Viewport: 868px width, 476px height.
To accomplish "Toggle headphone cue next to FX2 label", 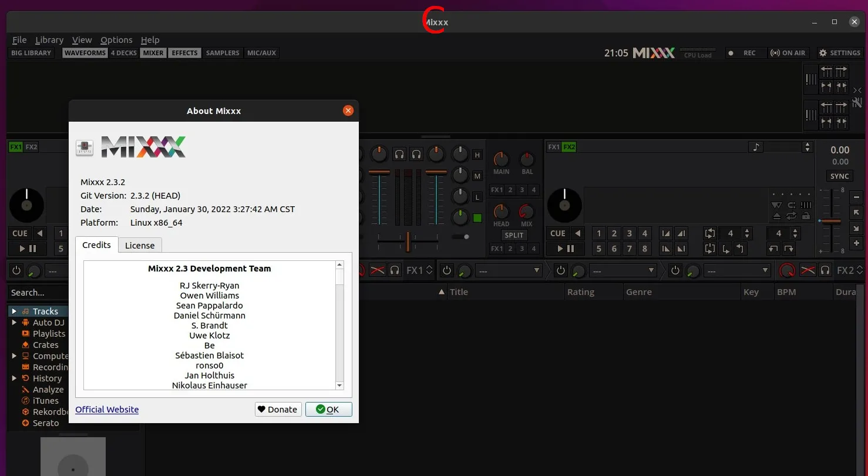I will tap(825, 270).
